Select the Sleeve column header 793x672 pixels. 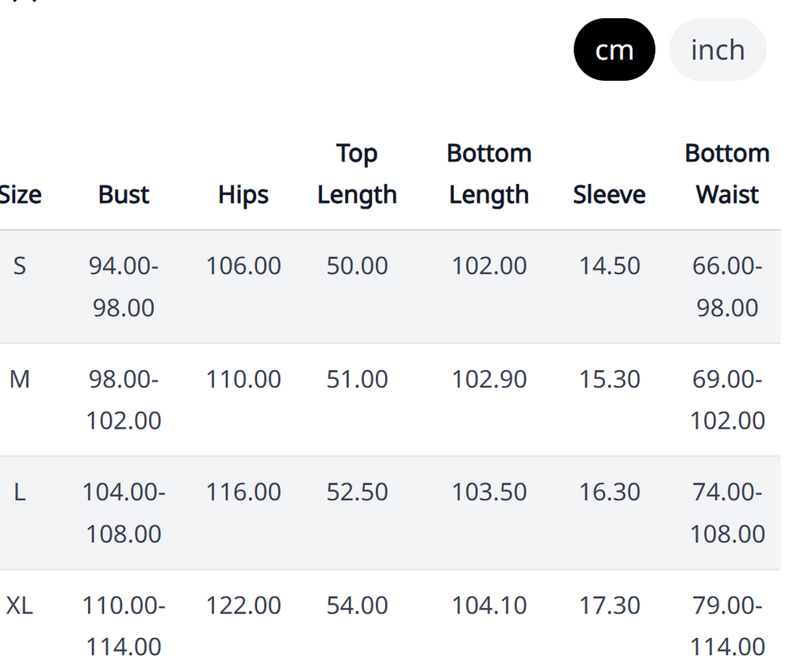[x=609, y=194]
